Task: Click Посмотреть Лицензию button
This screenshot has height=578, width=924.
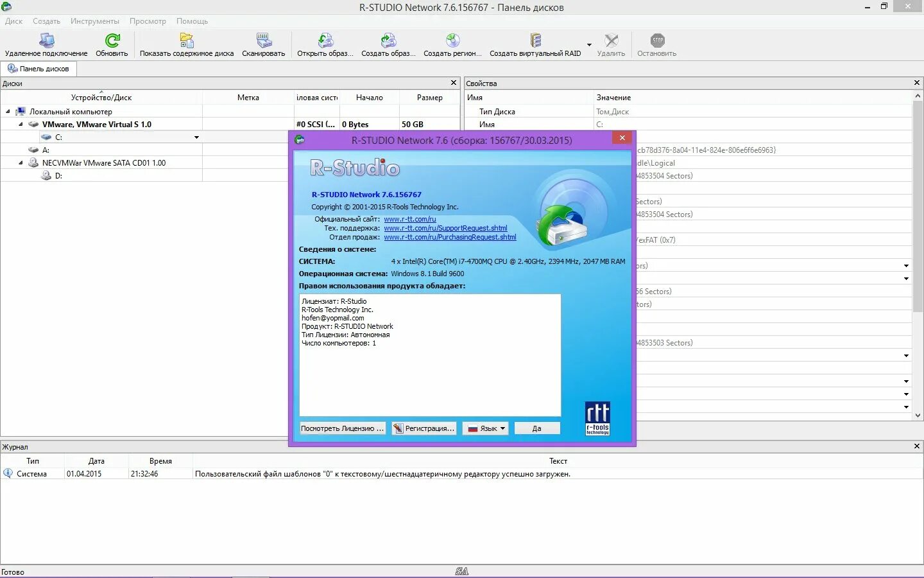Action: [x=343, y=428]
